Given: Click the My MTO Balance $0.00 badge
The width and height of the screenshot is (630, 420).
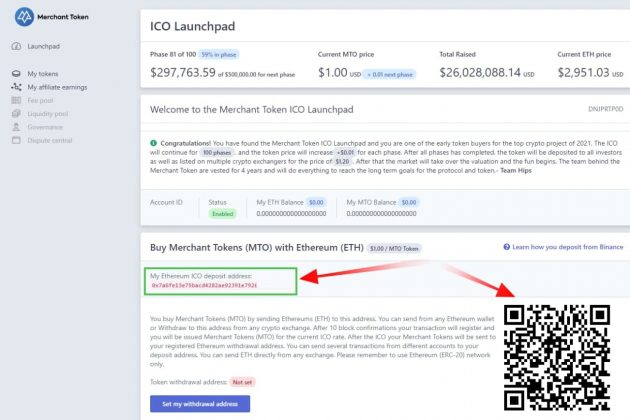Looking at the screenshot, I should [409, 202].
